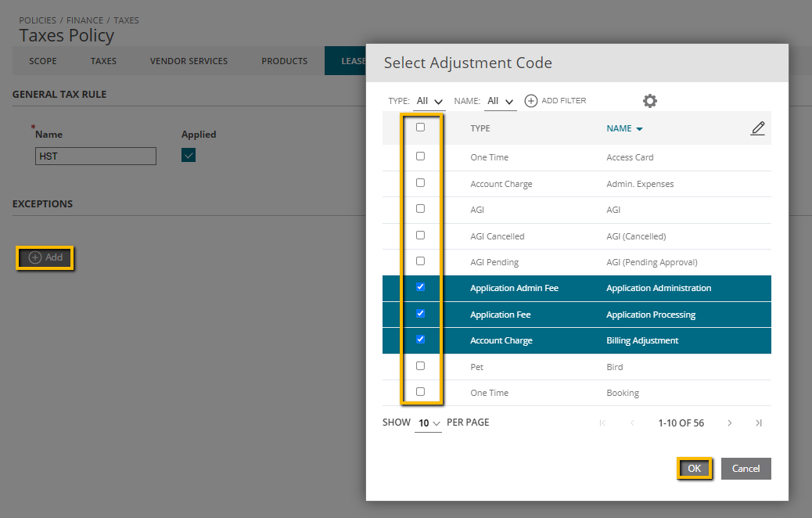Screen dimensions: 812x518
Task: Check the Booking row checkbox
Action: click(421, 391)
